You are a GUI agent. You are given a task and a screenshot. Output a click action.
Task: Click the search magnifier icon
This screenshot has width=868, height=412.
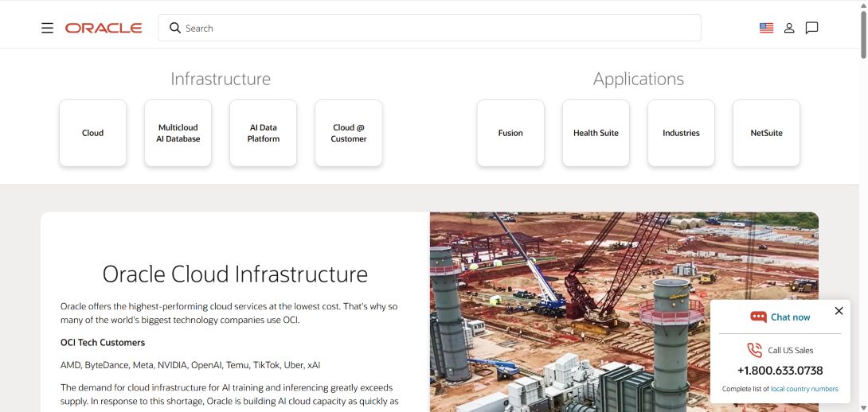click(x=175, y=28)
